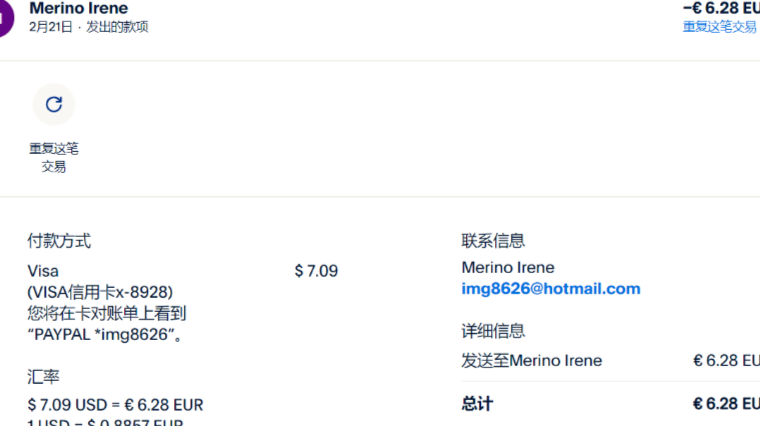Click the 付款方式 section heading
Screen dimensions: 760x426
coord(59,241)
